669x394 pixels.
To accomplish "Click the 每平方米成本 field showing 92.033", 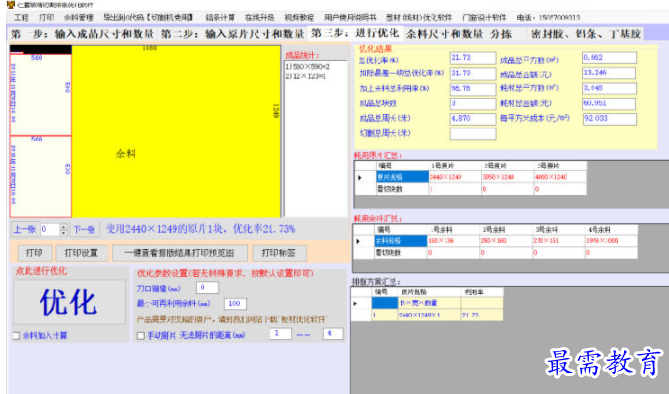I will click(609, 119).
